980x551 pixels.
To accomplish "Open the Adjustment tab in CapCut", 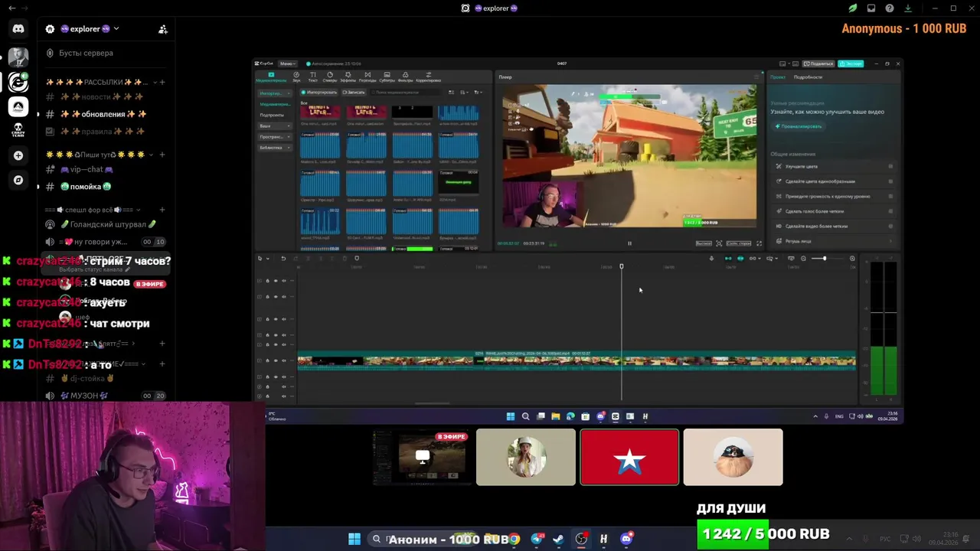I will pyautogui.click(x=428, y=77).
